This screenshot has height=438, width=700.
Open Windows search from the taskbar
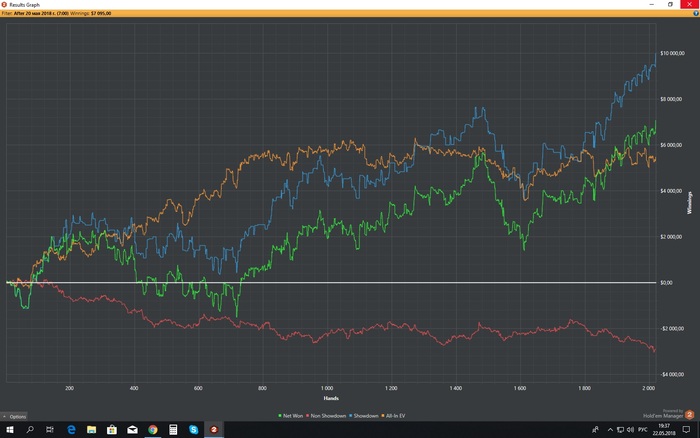(x=30, y=430)
